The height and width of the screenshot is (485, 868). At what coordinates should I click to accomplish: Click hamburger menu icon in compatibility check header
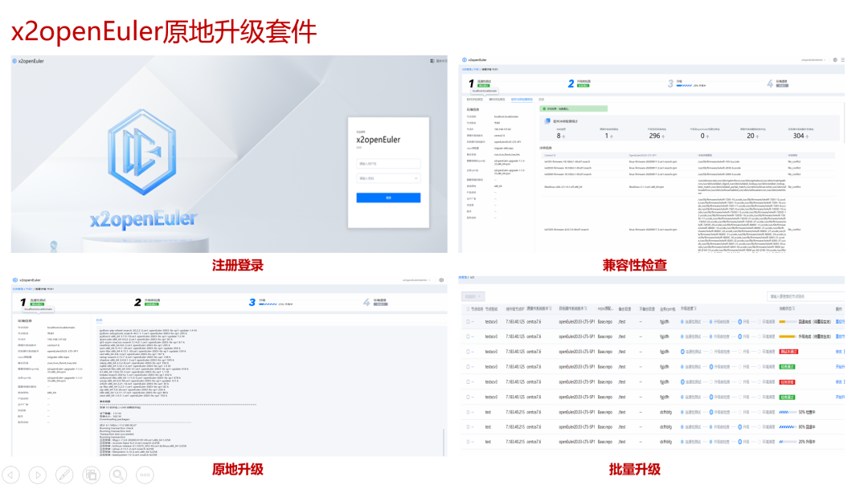844,60
